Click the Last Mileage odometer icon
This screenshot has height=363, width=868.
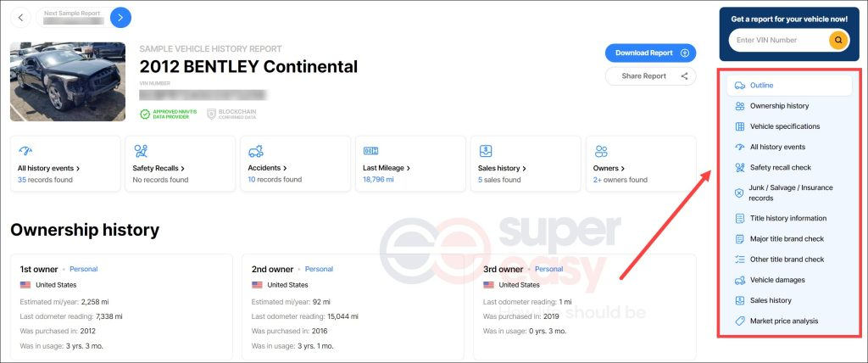370,151
